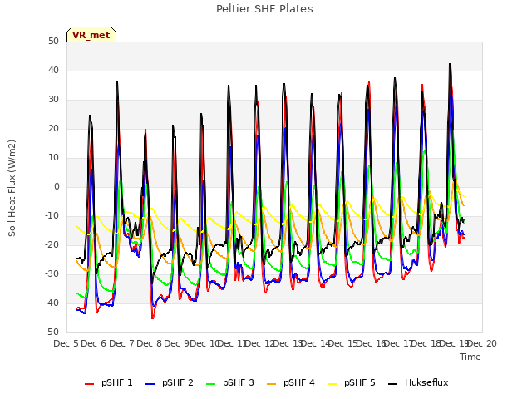Click the VR_met annotation label
Viewport: 532px width, 399px height.
pos(91,35)
